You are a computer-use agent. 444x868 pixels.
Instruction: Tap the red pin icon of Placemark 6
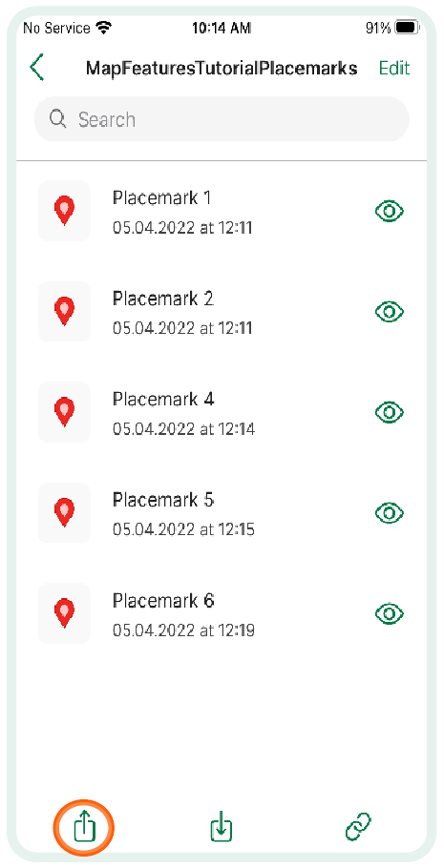pyautogui.click(x=64, y=613)
